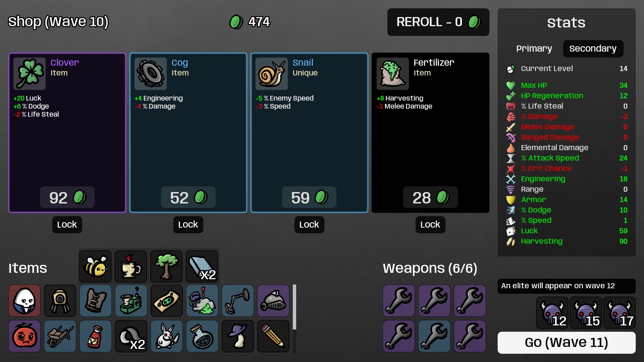Select the bee item icon
The image size is (644, 362).
[95, 266]
